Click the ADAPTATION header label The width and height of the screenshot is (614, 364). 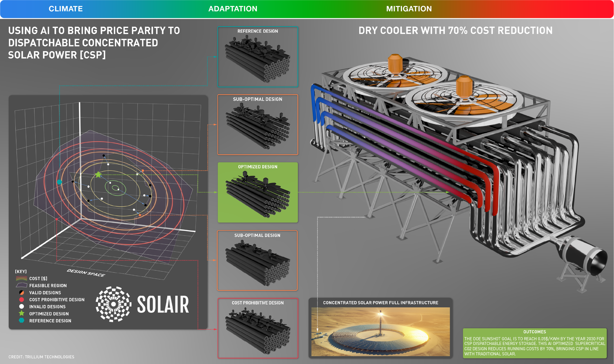click(x=233, y=9)
